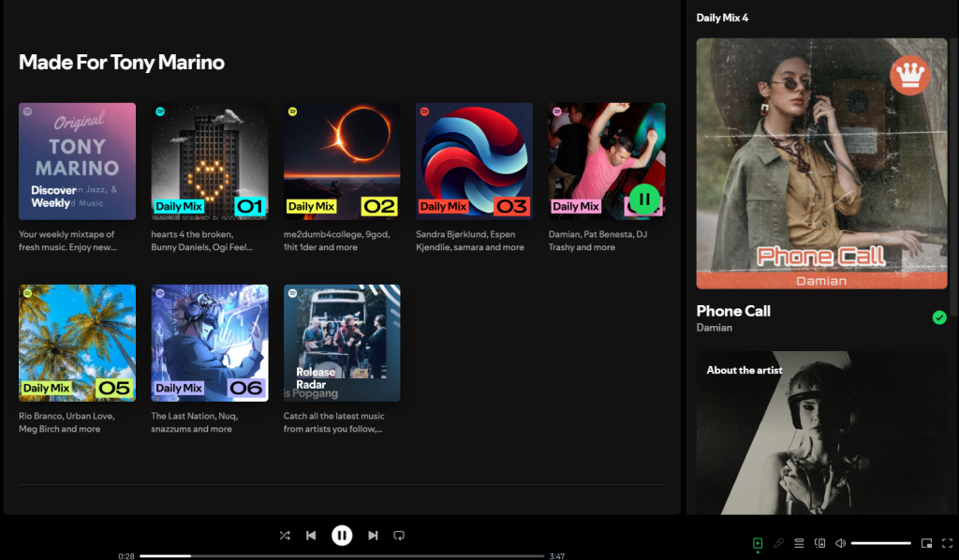Click the elapsed time 0:28
Screen dimensions: 959x560
(126, 555)
